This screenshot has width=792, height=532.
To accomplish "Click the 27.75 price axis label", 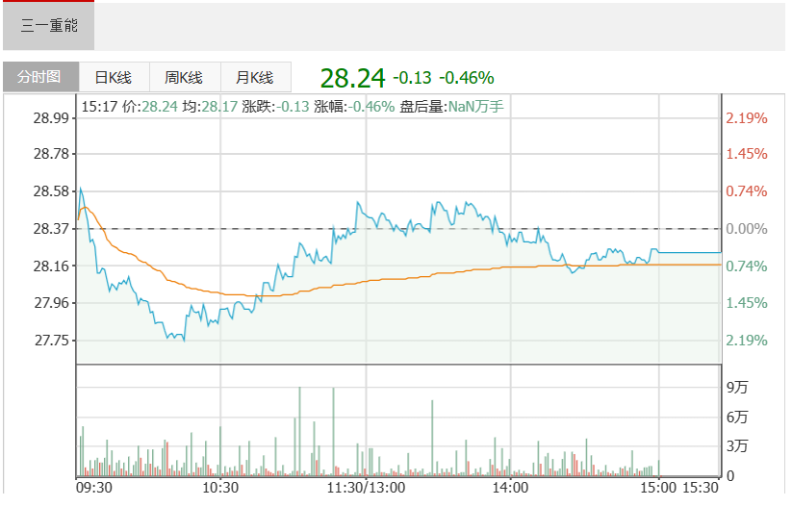I will 52,341.
